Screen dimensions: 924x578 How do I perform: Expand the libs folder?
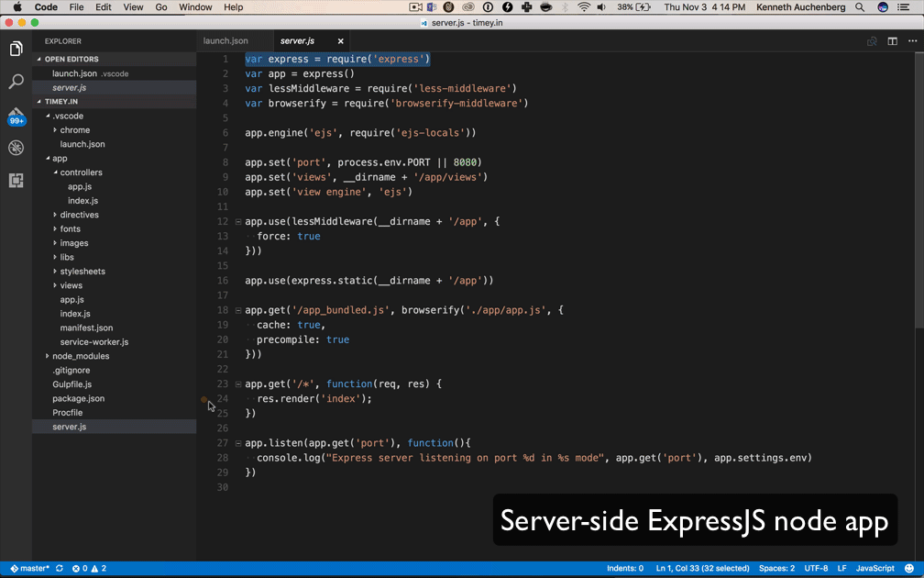click(x=55, y=257)
